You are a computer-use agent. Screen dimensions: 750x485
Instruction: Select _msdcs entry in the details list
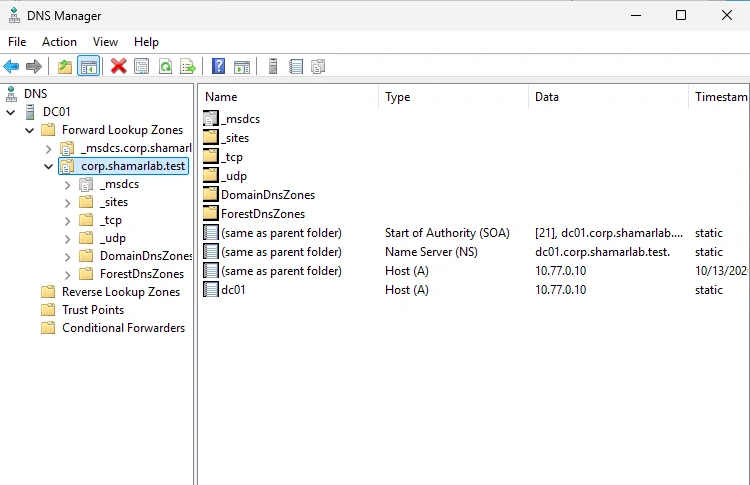[240, 119]
